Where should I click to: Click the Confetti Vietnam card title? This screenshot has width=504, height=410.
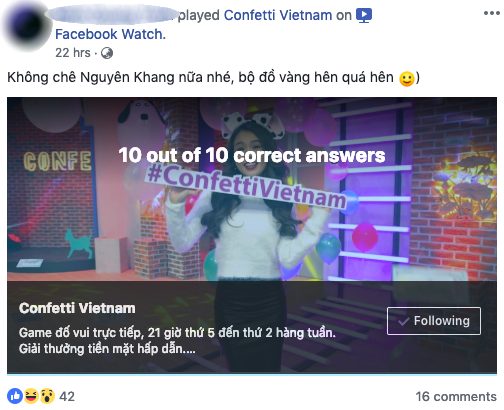click(x=77, y=308)
